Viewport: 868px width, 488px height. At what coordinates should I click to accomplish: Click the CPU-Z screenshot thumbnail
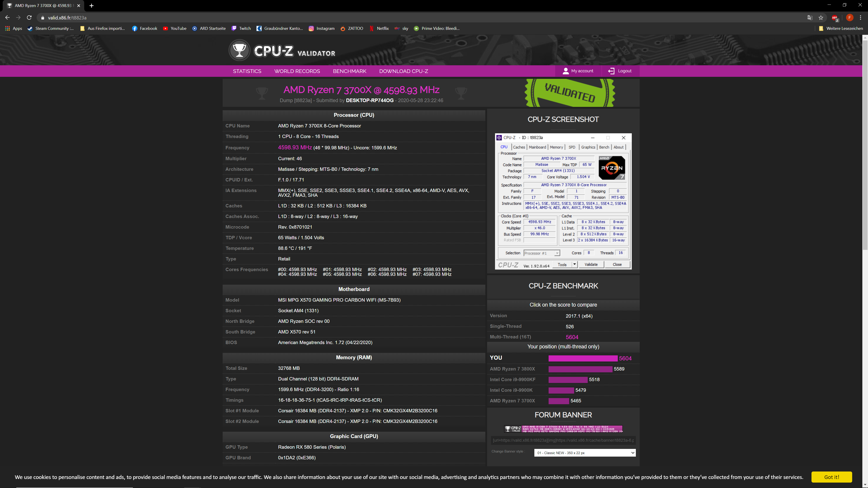tap(563, 201)
